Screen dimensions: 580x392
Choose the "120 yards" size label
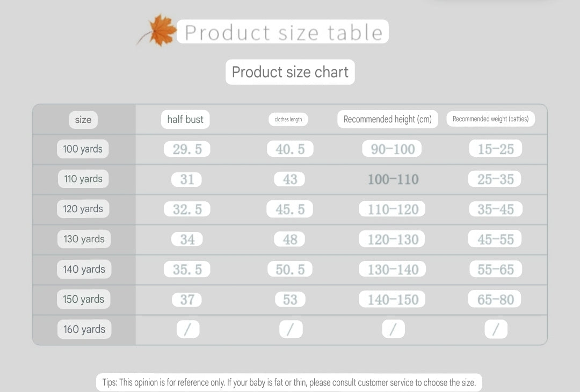tap(83, 209)
